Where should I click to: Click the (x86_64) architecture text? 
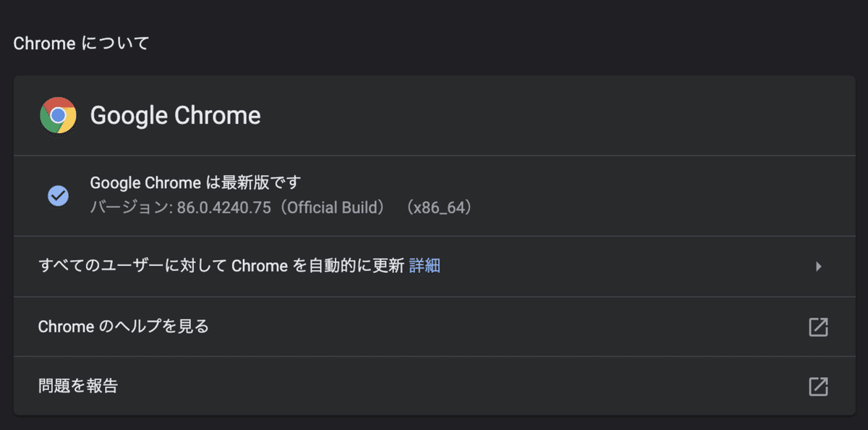pos(439,208)
